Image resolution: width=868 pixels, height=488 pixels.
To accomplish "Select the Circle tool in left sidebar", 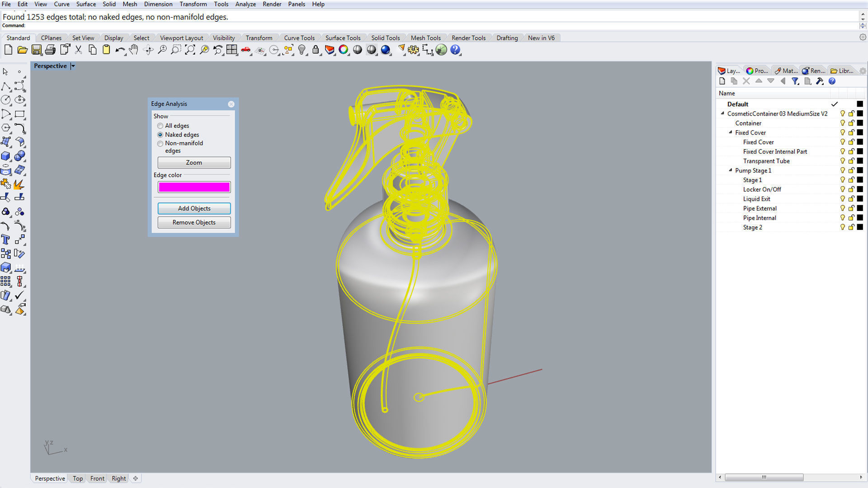I will 6,100.
